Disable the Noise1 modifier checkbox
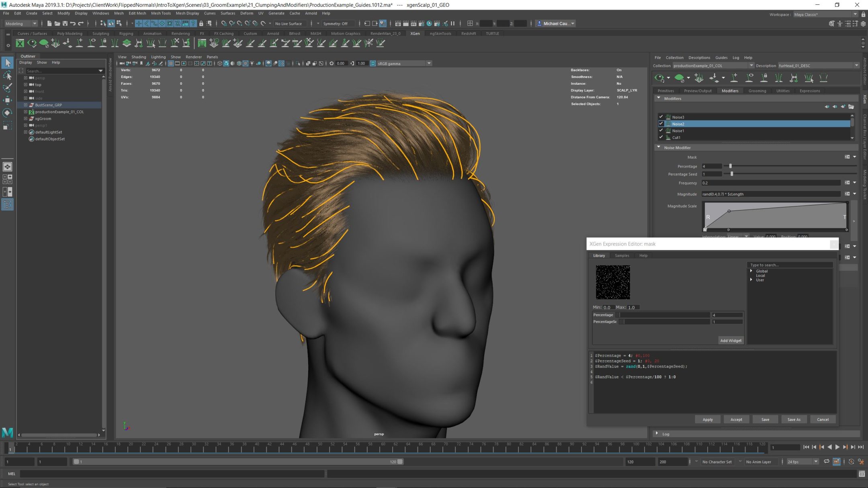The image size is (868, 488). coord(661,130)
